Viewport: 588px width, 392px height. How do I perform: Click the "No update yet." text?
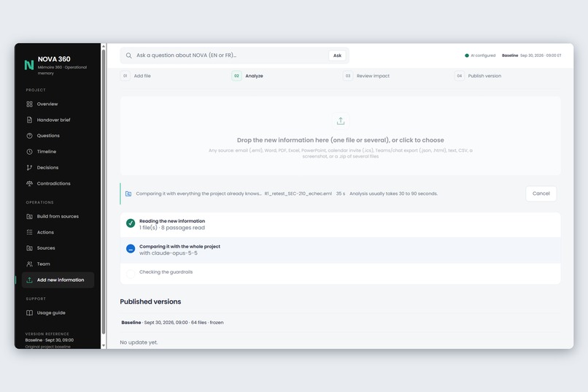coord(139,342)
